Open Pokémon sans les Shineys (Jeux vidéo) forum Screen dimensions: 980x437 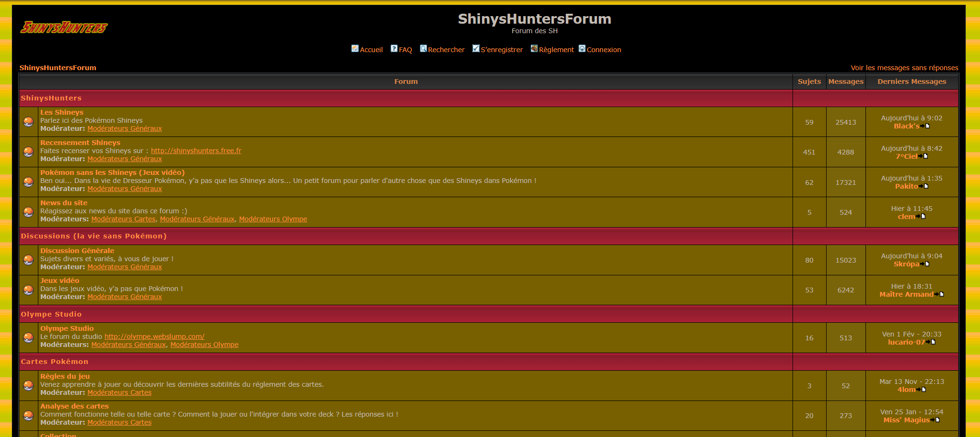112,173
